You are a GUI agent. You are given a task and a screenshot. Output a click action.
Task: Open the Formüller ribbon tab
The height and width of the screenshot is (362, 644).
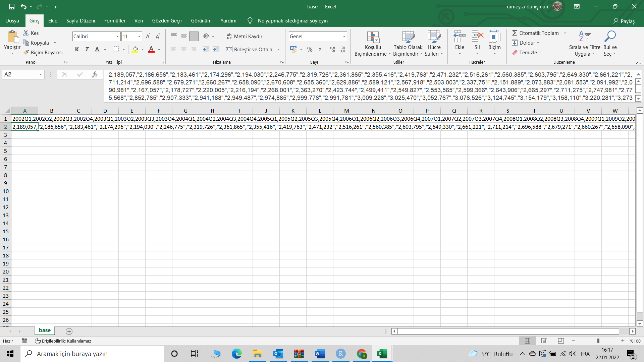(x=114, y=21)
